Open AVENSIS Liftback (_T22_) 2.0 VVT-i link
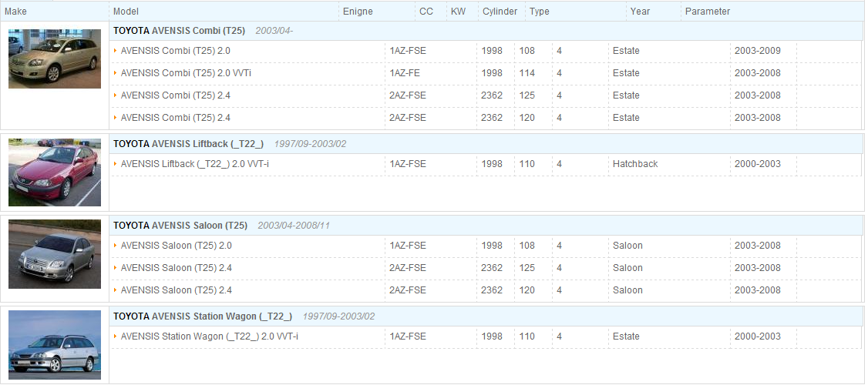This screenshot has height=385, width=868. 195,164
